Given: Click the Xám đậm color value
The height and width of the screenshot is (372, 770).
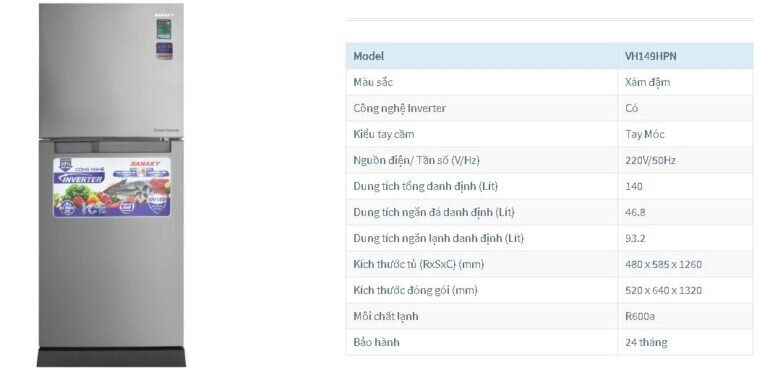Looking at the screenshot, I should point(647,82).
